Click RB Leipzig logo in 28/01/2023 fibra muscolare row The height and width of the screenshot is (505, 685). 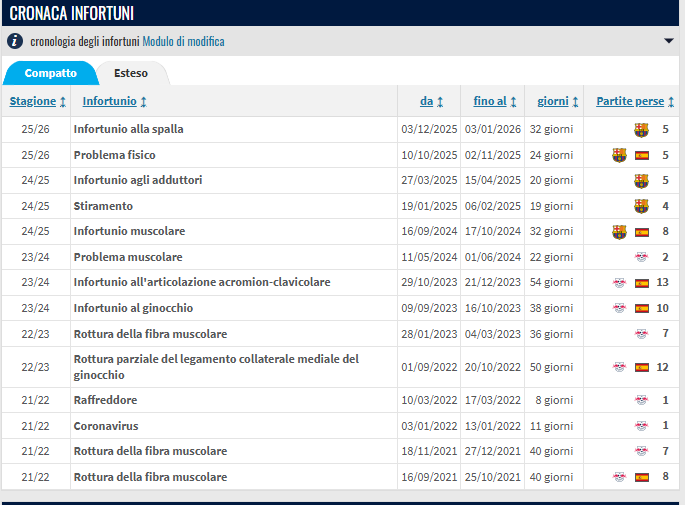point(641,334)
